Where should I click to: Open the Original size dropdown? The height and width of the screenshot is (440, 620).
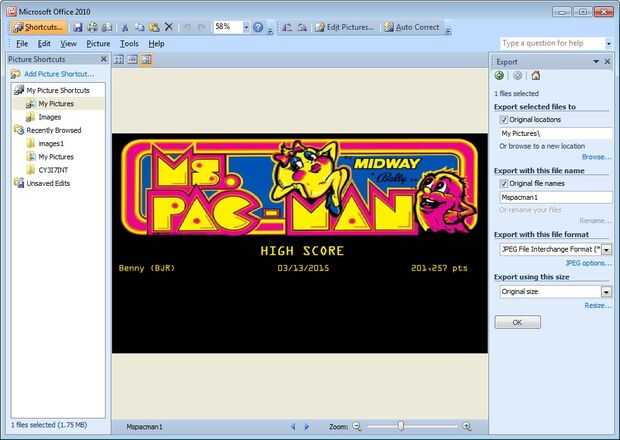click(x=607, y=292)
